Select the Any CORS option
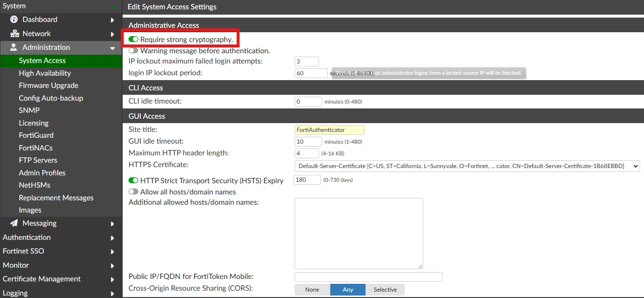Image resolution: width=644 pixels, height=298 pixels. (348, 290)
